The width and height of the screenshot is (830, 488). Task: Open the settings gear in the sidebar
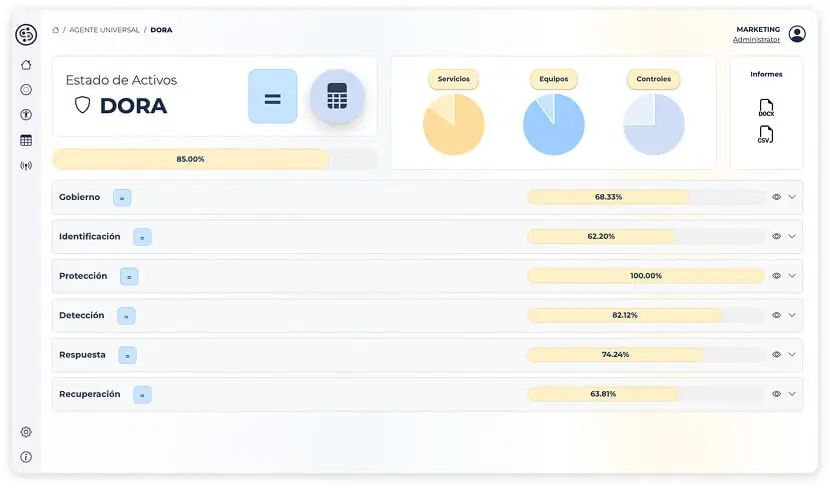tap(26, 432)
